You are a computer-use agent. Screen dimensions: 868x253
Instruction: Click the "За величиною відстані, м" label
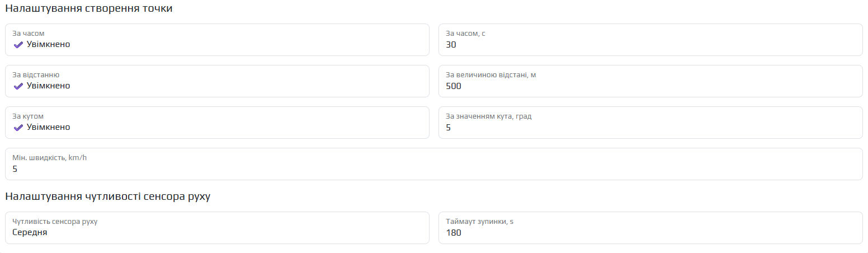pyautogui.click(x=491, y=75)
